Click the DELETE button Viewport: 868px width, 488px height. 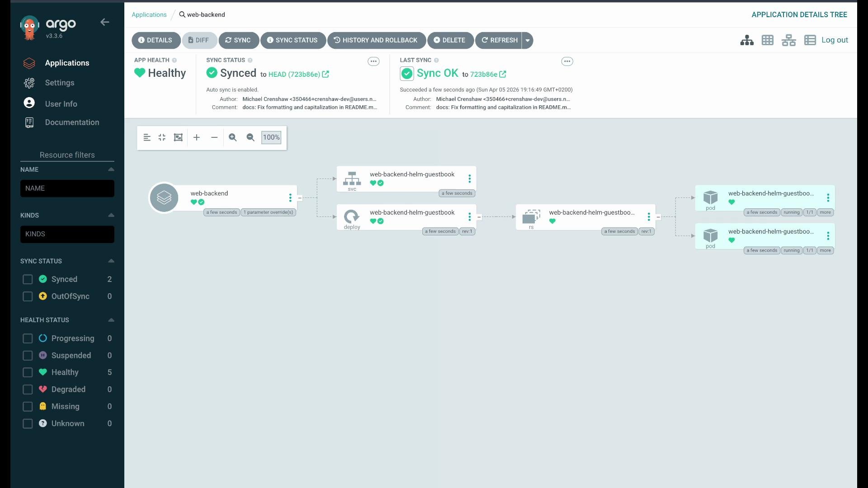pyautogui.click(x=450, y=40)
